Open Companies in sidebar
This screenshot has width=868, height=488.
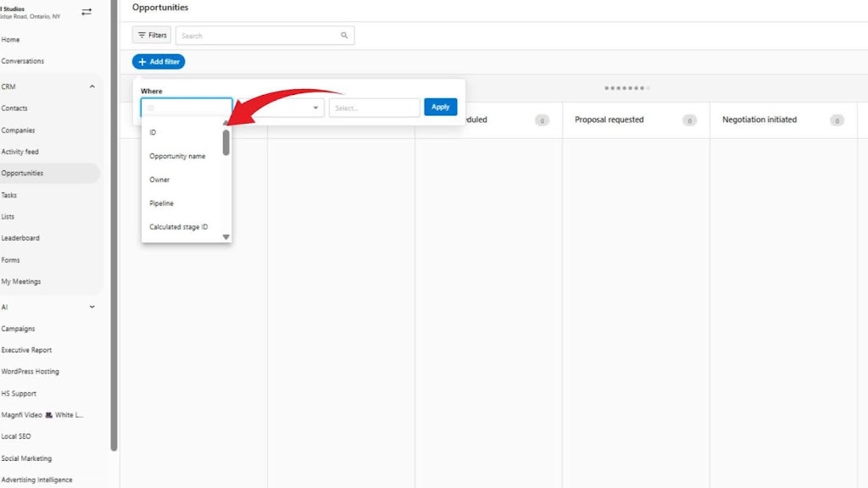point(18,130)
